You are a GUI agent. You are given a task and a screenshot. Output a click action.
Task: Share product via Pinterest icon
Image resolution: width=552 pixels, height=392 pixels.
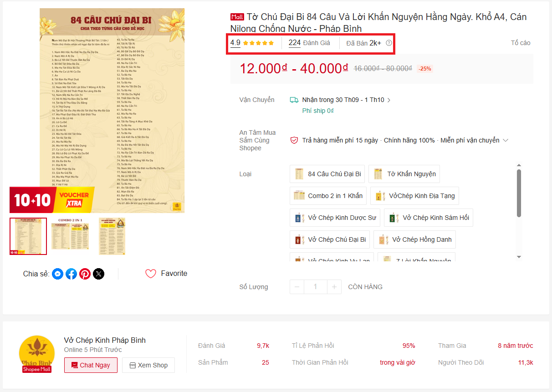[x=85, y=274]
